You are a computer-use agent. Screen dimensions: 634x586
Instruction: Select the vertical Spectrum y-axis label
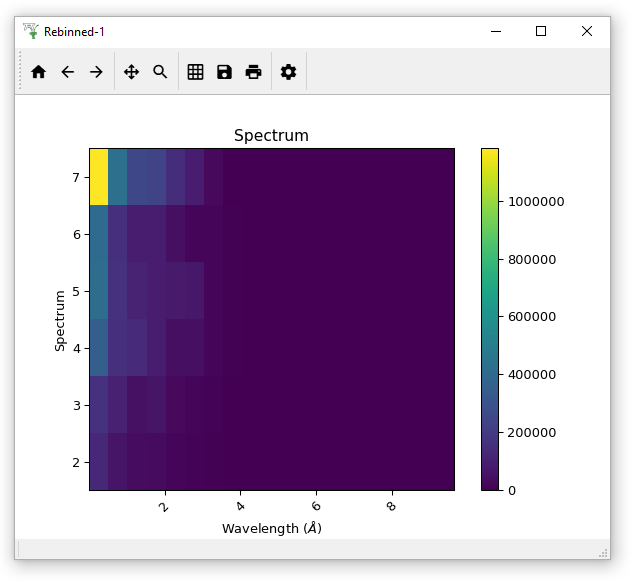61,320
